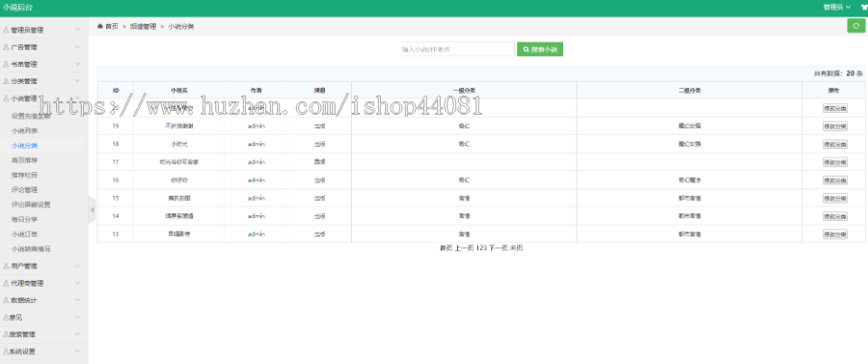Screen dimensions: 868x364
Task: Click 修改分类 for novel ID 13
Action: point(835,235)
